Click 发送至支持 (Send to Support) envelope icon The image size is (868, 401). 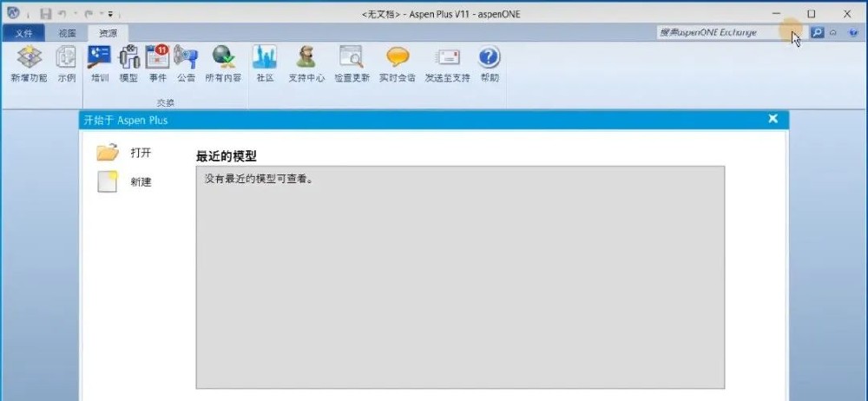point(447,57)
